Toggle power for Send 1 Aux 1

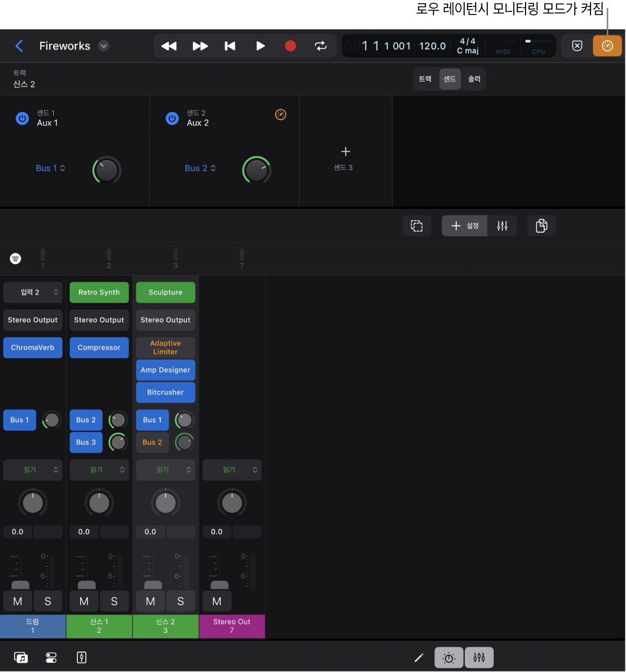click(22, 118)
